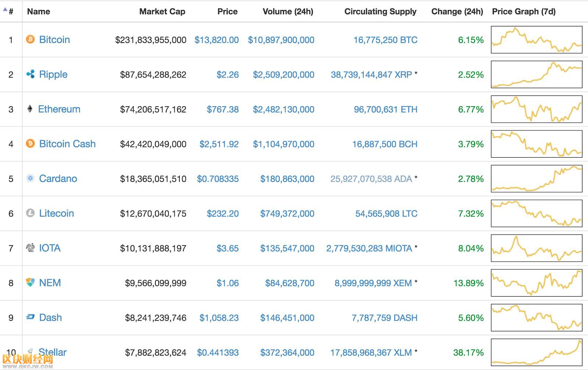Open IOTA's 7-day price graph
Viewport: 588px width, 370px height.
(537, 248)
